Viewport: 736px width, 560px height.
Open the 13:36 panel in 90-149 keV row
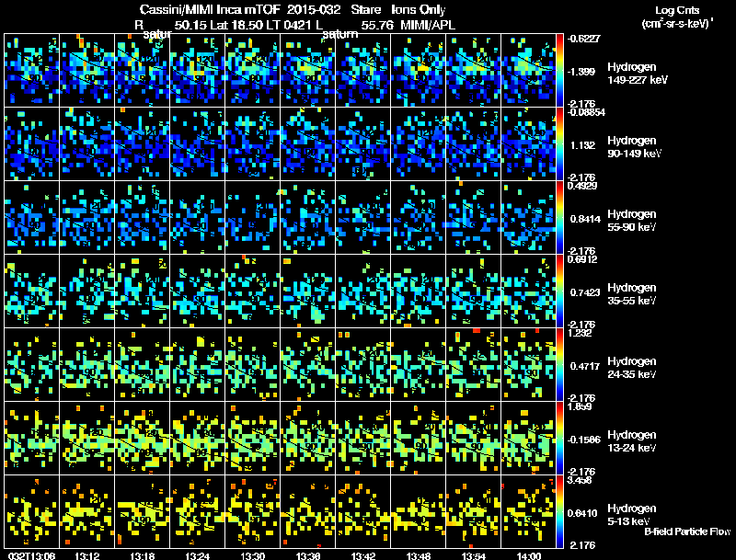pos(307,144)
